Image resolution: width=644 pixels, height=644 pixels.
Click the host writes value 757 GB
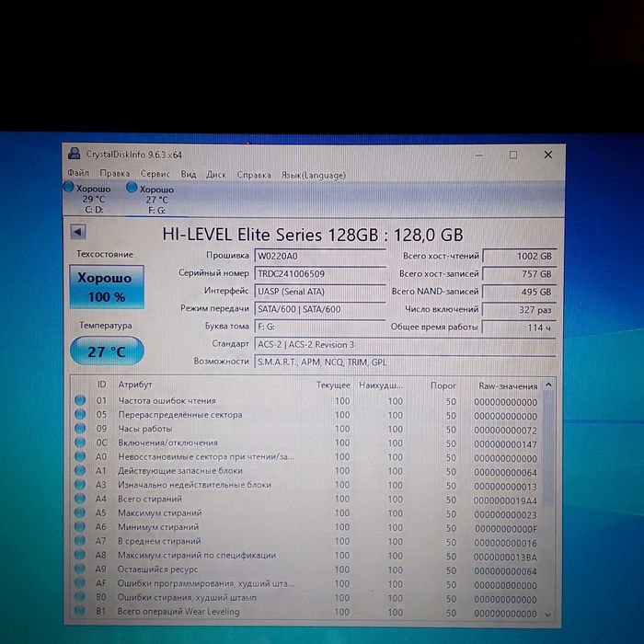[520, 273]
